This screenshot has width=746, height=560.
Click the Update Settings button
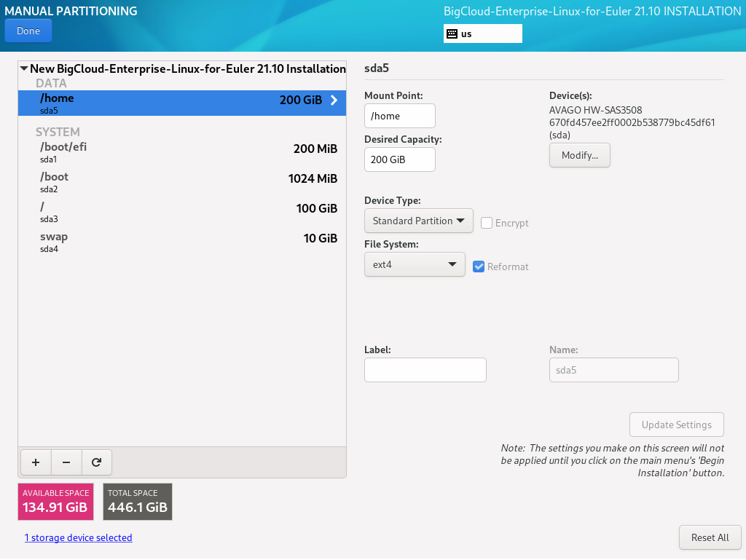pos(677,425)
